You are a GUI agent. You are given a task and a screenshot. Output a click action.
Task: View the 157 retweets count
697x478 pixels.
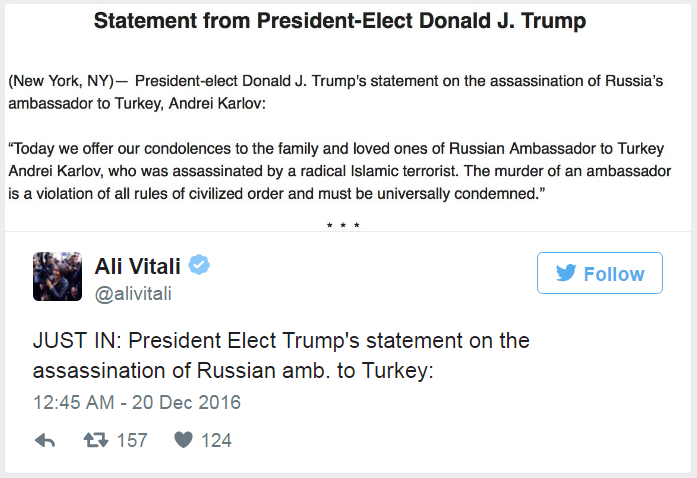click(x=131, y=440)
